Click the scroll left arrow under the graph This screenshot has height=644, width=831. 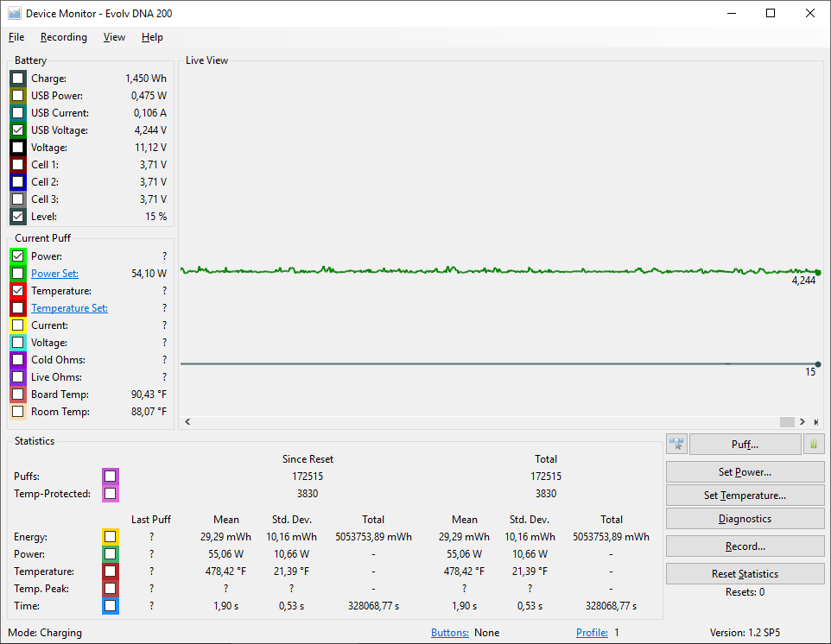[x=188, y=422]
